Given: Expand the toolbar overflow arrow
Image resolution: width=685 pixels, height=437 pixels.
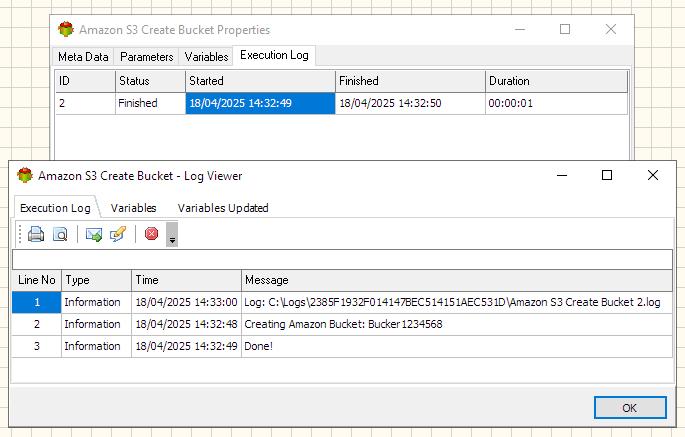Looking at the screenshot, I should 172,235.
